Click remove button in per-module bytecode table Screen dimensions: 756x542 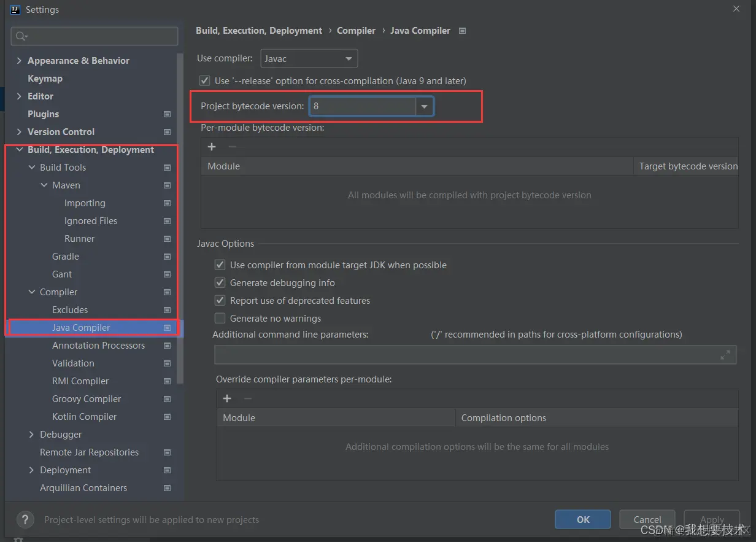[x=233, y=147]
